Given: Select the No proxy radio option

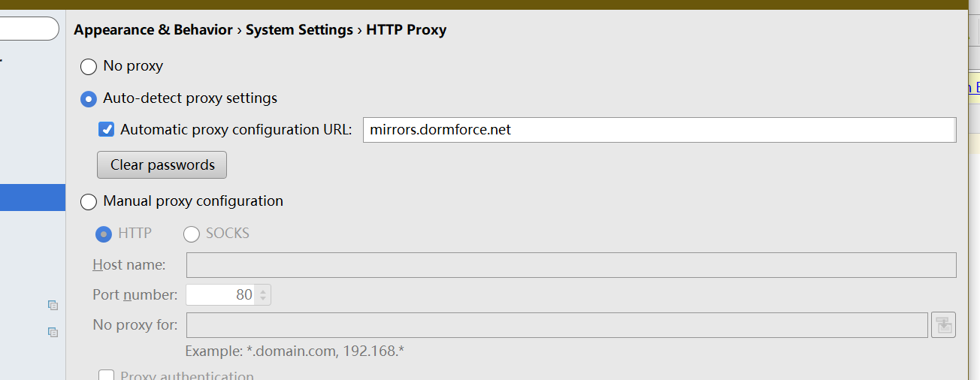Looking at the screenshot, I should coord(89,67).
